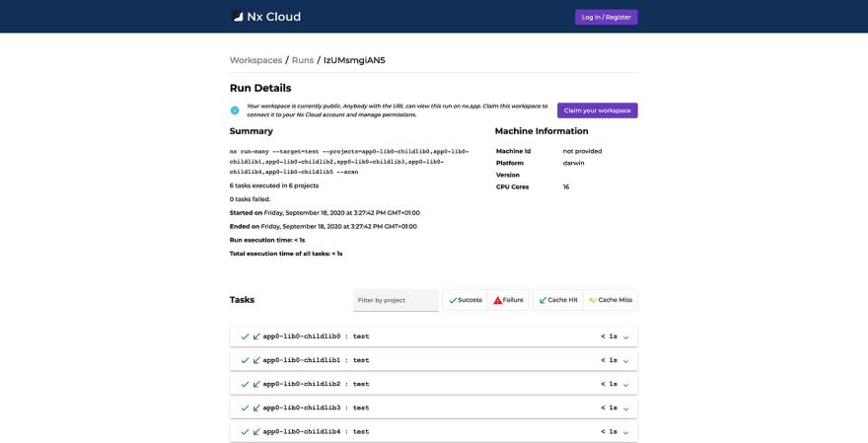Image resolution: width=868 pixels, height=443 pixels.
Task: Open the Workspaces breadcrumb link
Action: click(255, 60)
